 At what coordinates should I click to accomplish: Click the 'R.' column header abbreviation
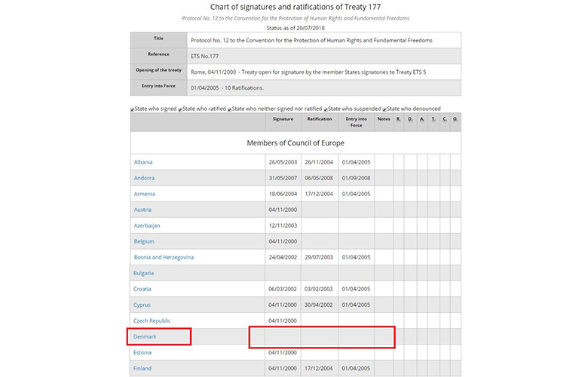398,119
